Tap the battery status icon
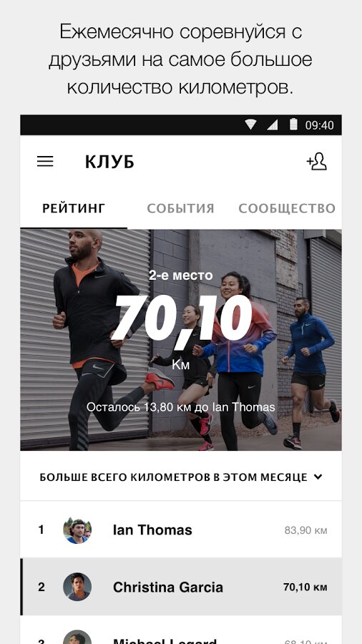This screenshot has height=644, width=362. 293,125
